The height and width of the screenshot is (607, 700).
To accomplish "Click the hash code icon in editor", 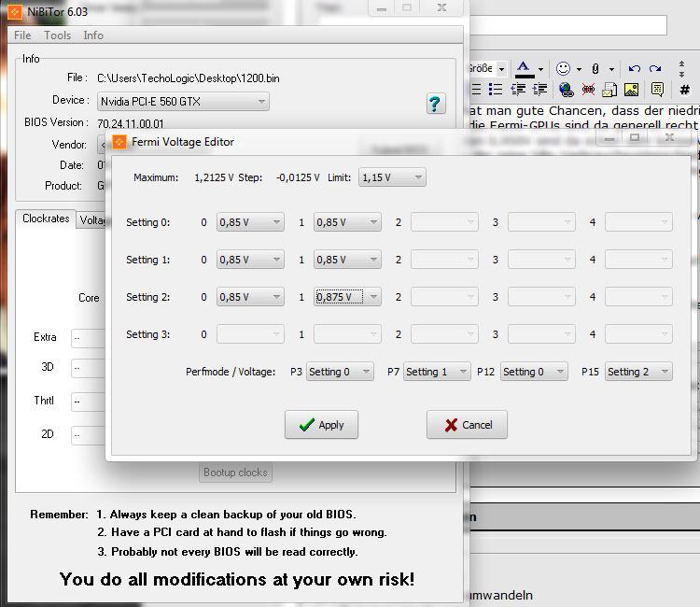I will (x=684, y=90).
